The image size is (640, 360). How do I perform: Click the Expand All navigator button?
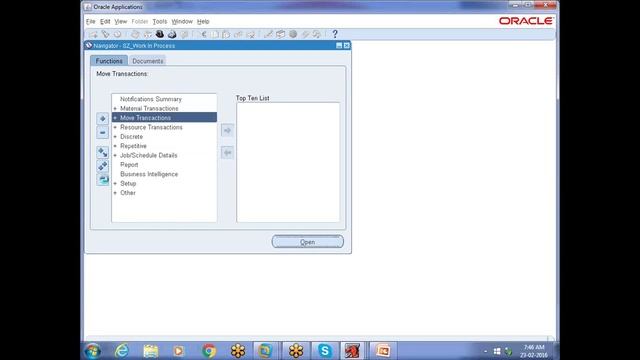102,166
